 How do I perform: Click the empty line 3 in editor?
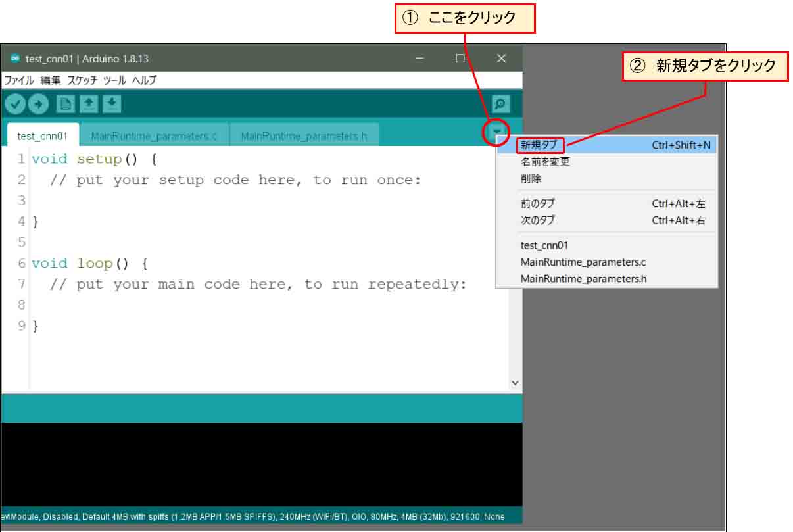[197, 201]
